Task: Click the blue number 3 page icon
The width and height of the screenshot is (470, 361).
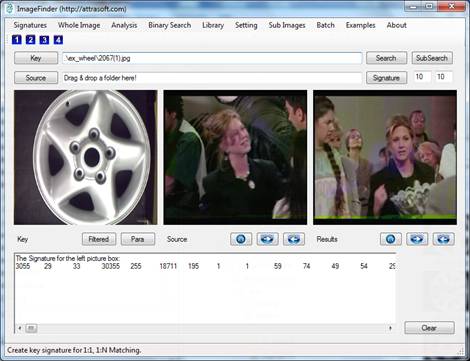Action: click(44, 40)
